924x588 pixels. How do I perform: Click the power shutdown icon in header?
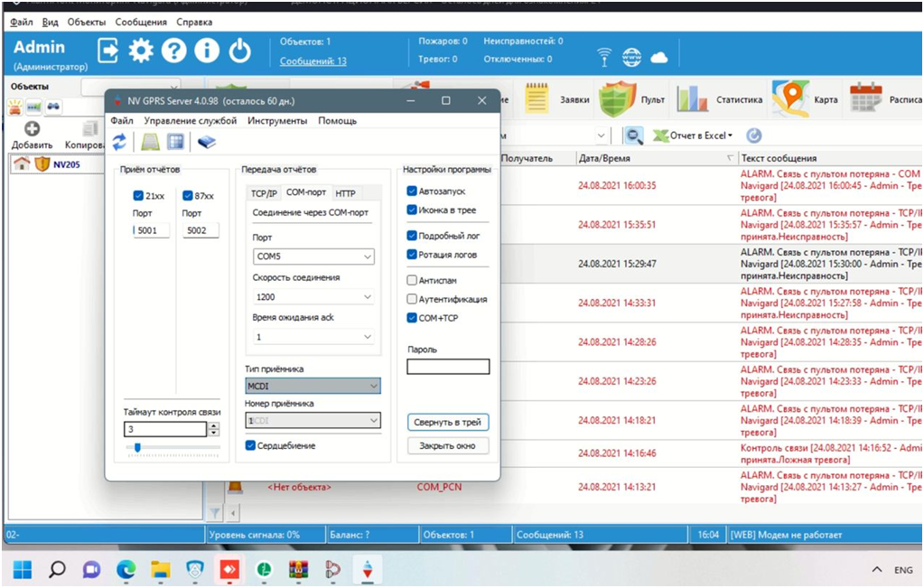click(240, 51)
